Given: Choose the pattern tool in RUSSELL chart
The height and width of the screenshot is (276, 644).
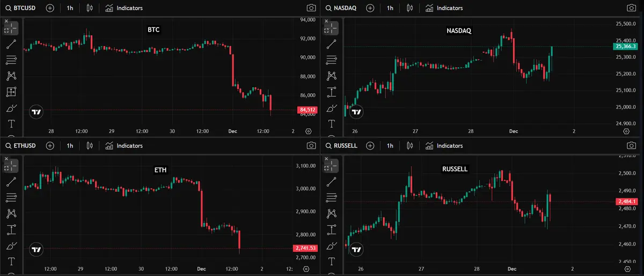Looking at the screenshot, I should [x=332, y=214].
